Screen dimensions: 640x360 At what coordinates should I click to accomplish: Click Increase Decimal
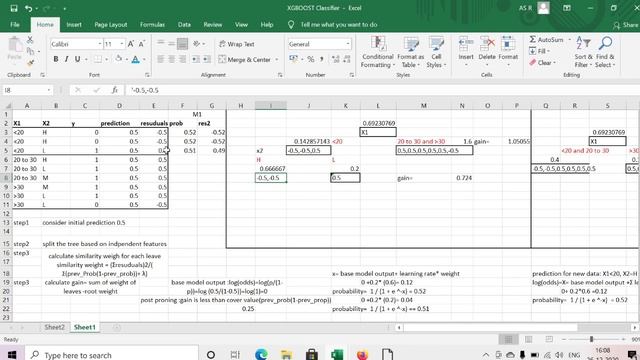pyautogui.click(x=336, y=60)
